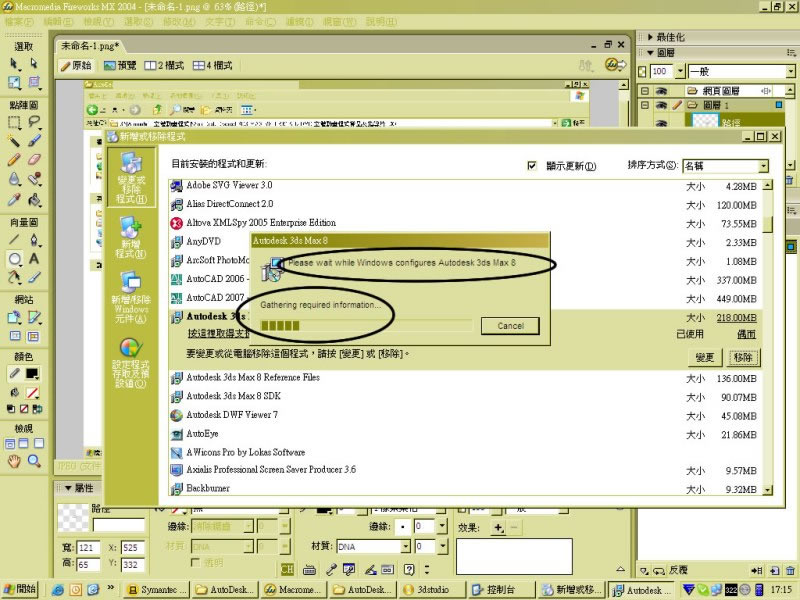Select the Subselection tool

tap(34, 64)
